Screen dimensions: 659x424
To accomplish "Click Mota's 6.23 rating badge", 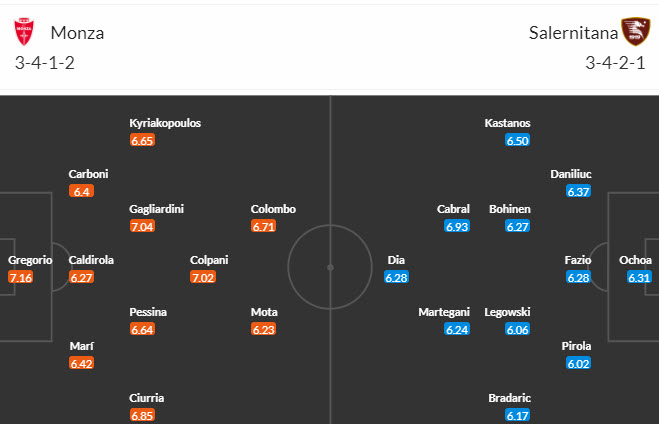I will 263,329.
